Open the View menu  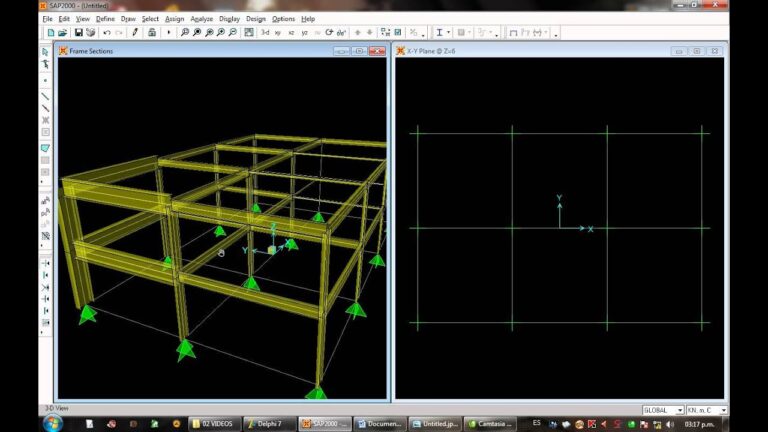[x=82, y=19]
